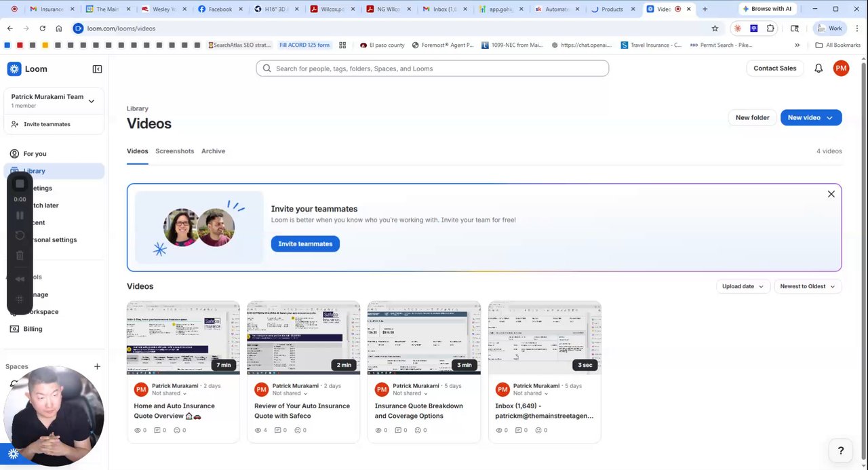The width and height of the screenshot is (868, 470).
Task: Open the Home and Auto Insurance Quote Overview title
Action: (x=174, y=411)
